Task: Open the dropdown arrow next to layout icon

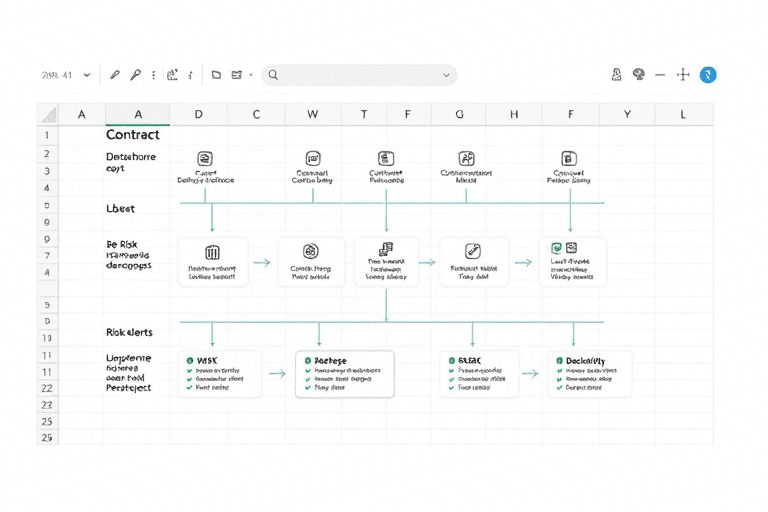Action: (x=251, y=75)
